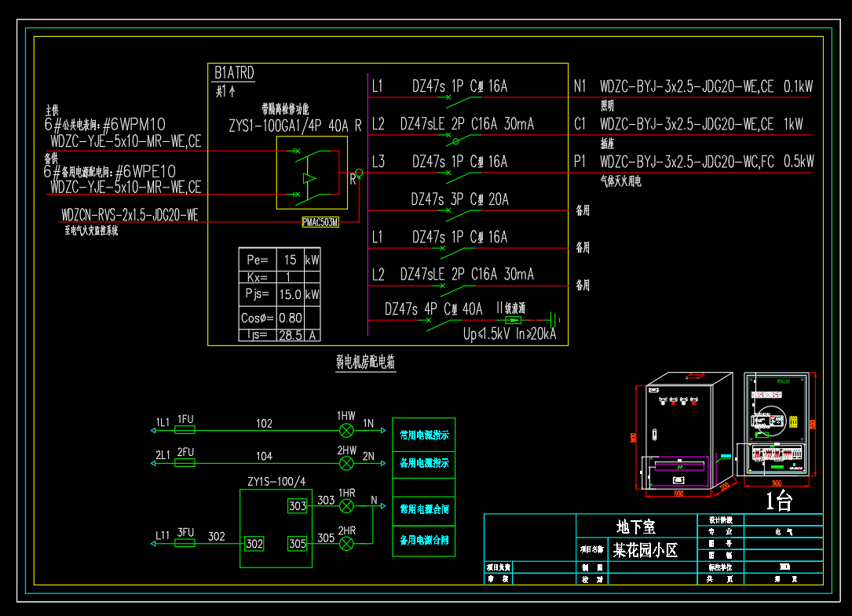Pick the 3FU fuse symbol
852x616 pixels.
pos(185,543)
